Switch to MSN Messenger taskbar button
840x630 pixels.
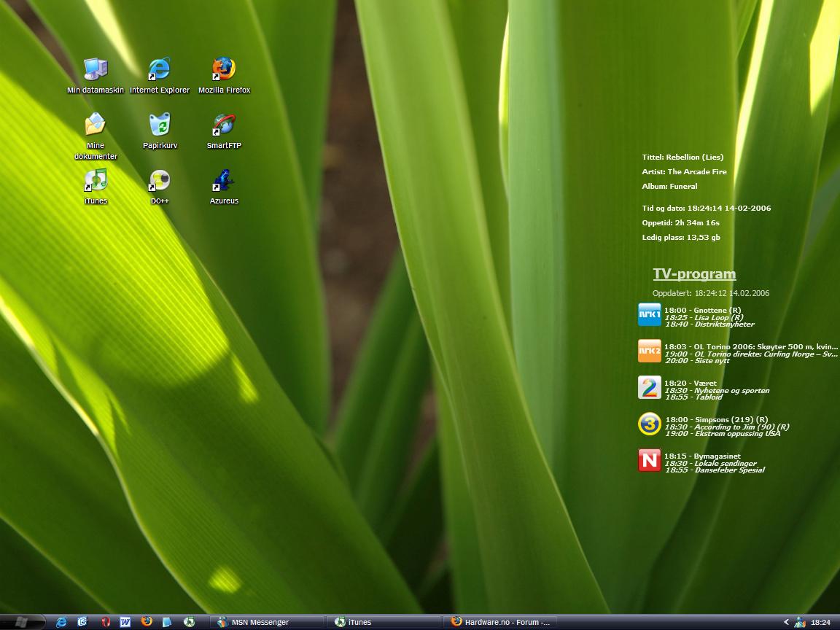pos(268,622)
